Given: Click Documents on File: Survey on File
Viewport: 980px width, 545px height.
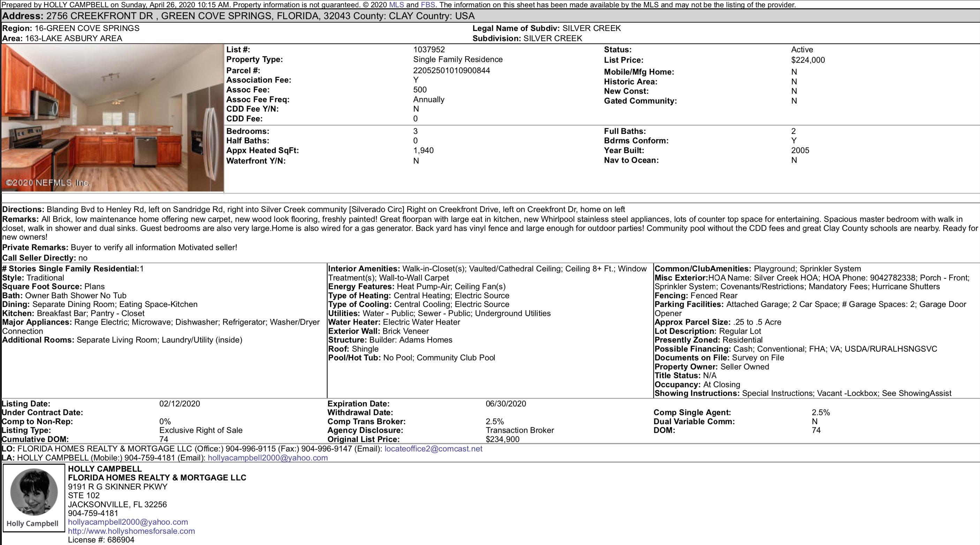Looking at the screenshot, I should point(719,358).
